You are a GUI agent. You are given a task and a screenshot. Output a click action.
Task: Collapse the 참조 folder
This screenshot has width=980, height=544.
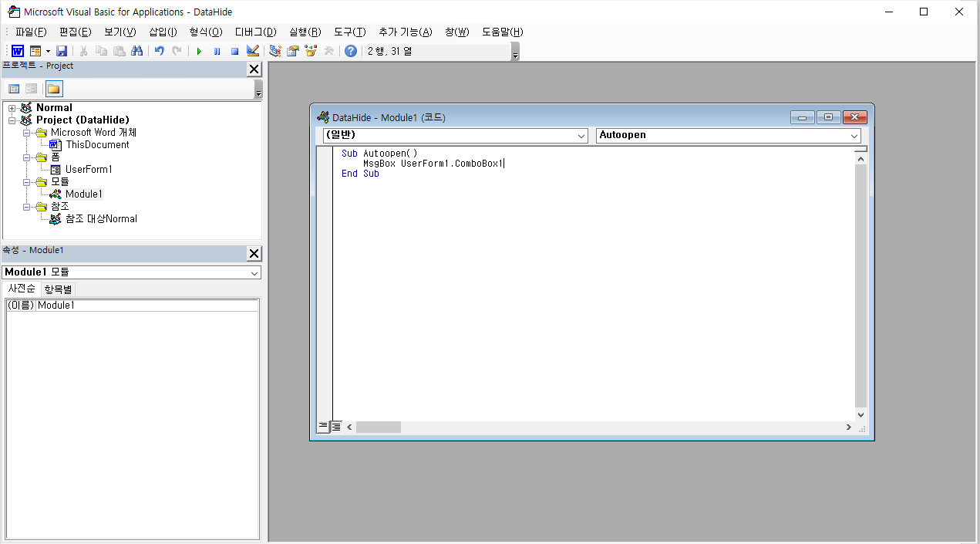pyautogui.click(x=27, y=207)
